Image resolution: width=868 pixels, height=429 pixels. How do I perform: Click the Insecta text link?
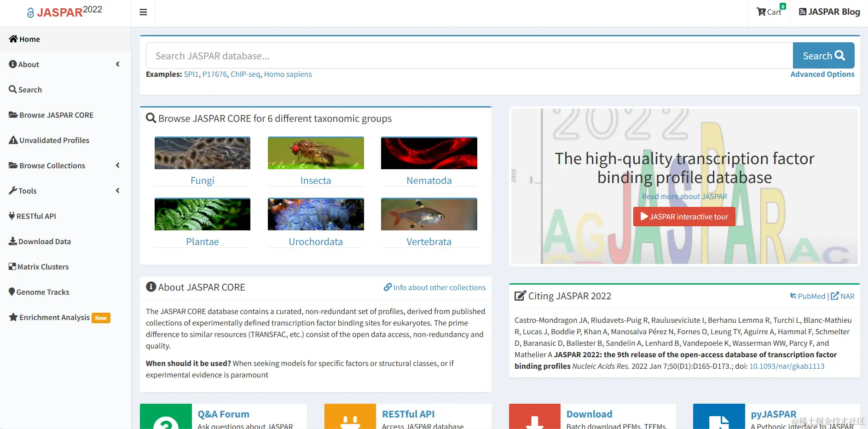(316, 180)
